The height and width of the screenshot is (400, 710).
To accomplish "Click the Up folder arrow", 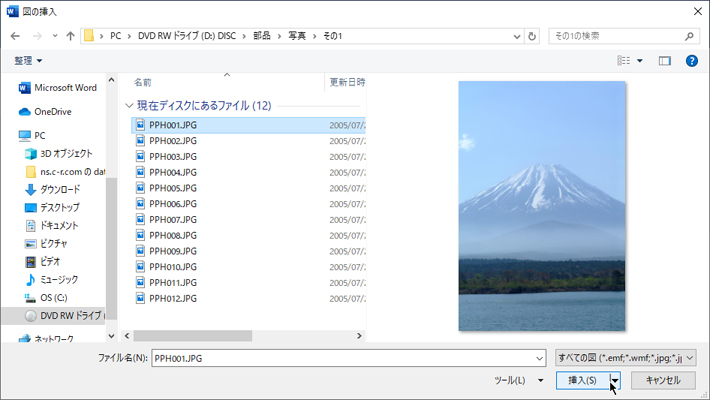I will [70, 36].
